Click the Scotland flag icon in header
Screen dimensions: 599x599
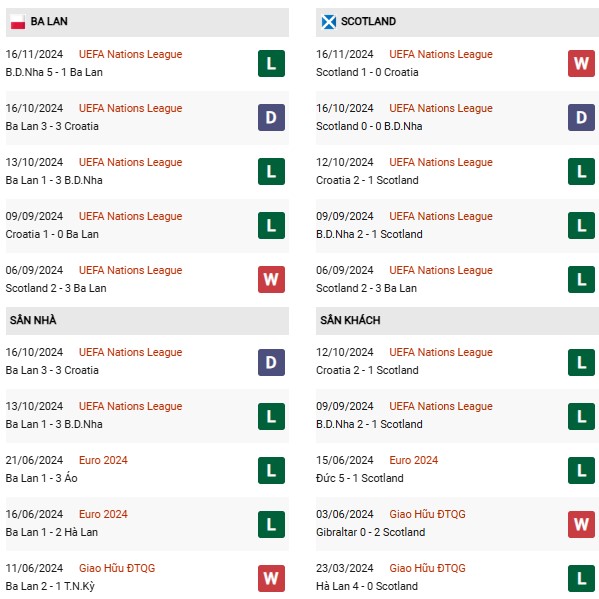(329, 22)
